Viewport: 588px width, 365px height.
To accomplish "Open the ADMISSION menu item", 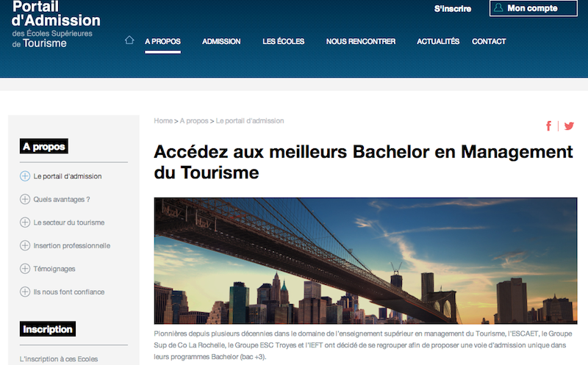I will pyautogui.click(x=221, y=42).
